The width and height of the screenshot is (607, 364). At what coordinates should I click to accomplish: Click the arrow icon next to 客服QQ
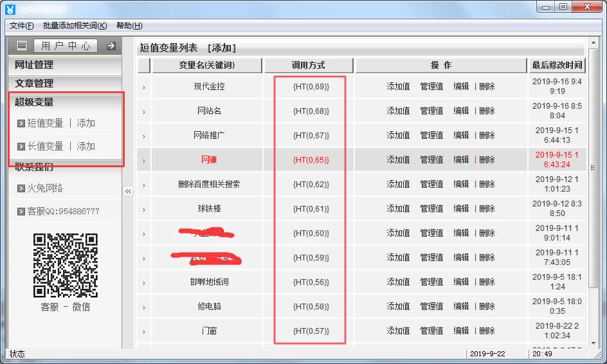pyautogui.click(x=21, y=212)
